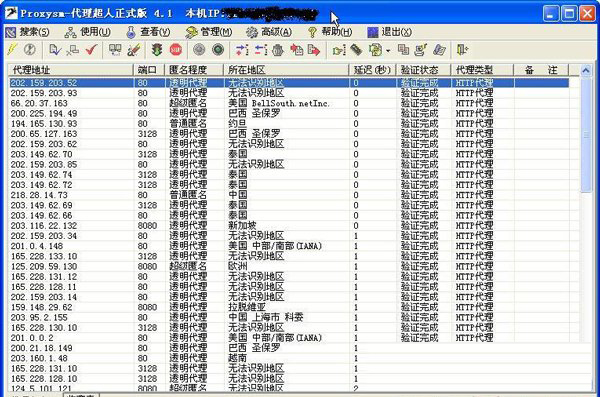Click the 退出(X) menu item

point(390,32)
